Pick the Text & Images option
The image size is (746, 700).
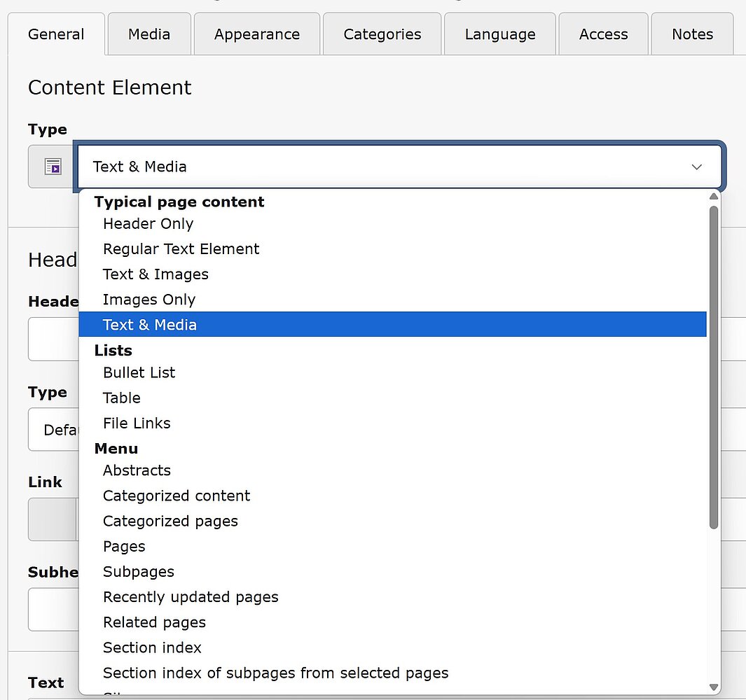click(156, 274)
